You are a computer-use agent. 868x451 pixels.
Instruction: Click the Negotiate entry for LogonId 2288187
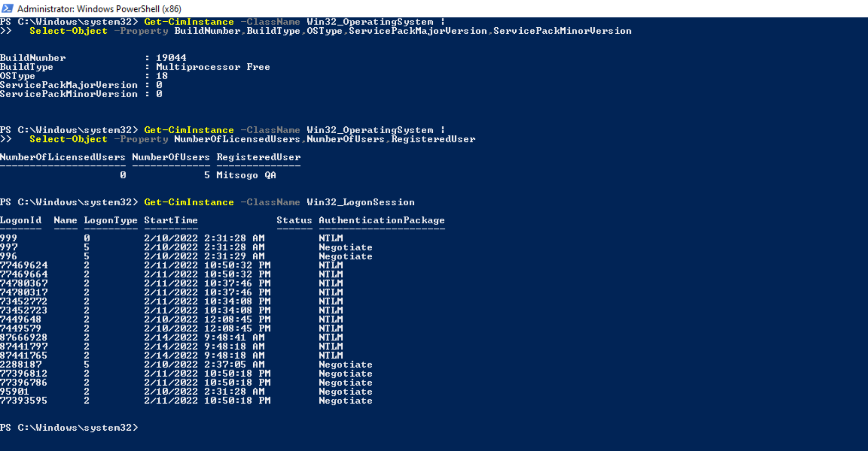click(x=345, y=364)
